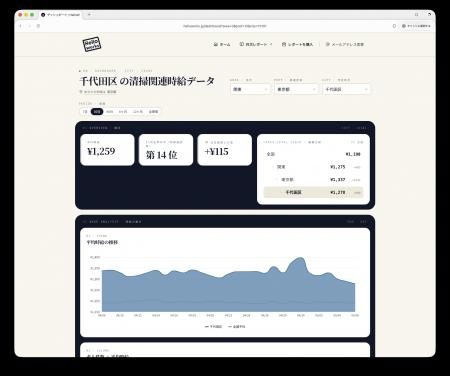The height and width of the screenshot is (376, 450).
Task: Open the city dropdown showing 千代田区
Action: [346, 89]
